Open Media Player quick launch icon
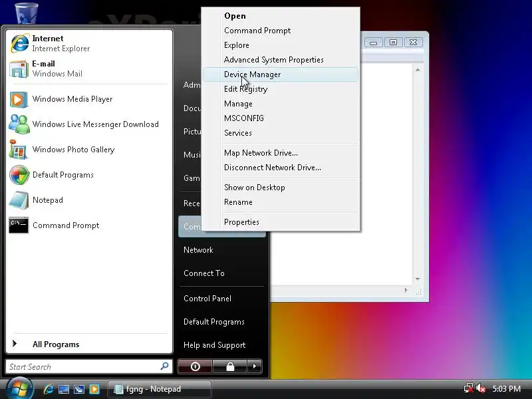Image resolution: width=532 pixels, height=399 pixels. point(94,389)
